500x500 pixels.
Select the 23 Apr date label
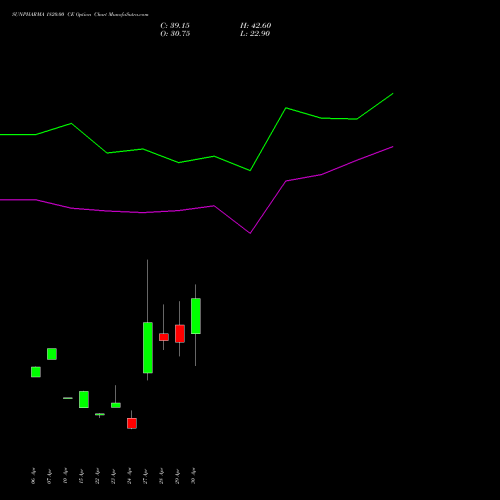tap(113, 476)
